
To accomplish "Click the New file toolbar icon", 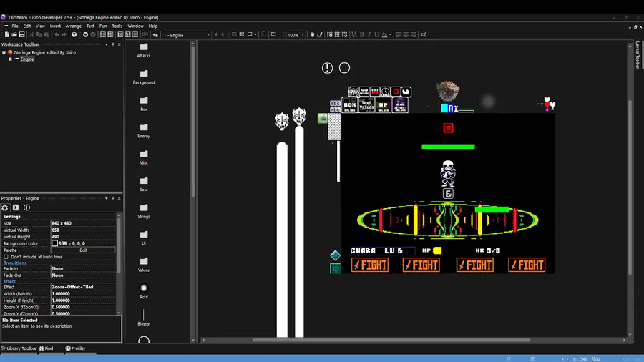I will [x=7, y=35].
